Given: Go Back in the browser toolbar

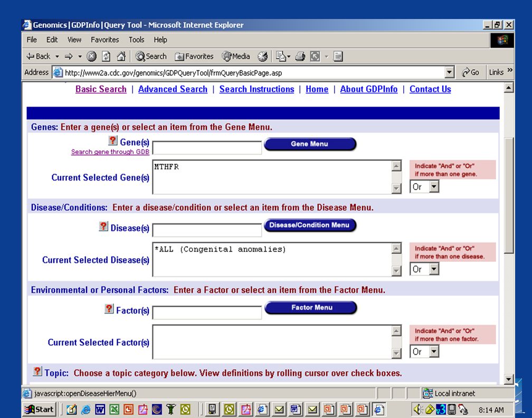Looking at the screenshot, I should (39, 56).
